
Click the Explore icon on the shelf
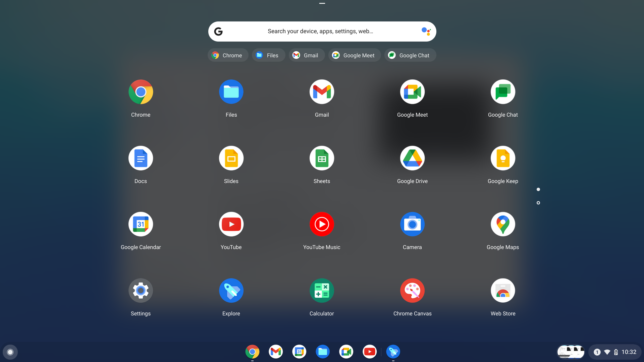[x=393, y=352]
